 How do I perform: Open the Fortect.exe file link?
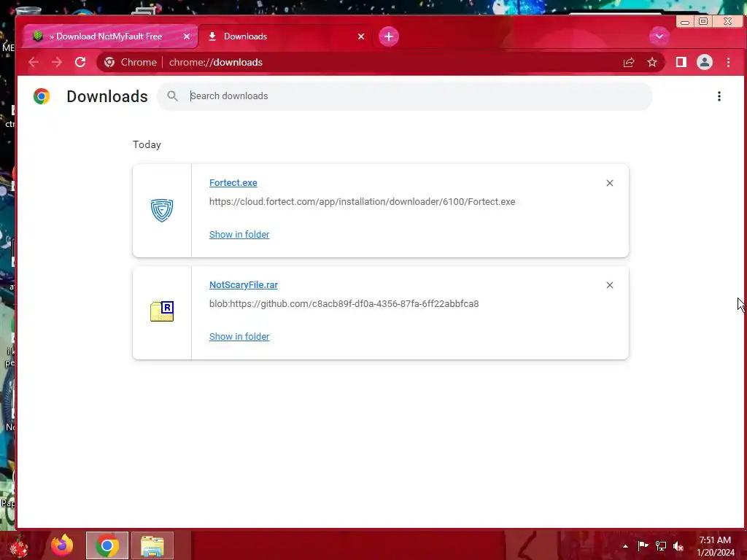pyautogui.click(x=233, y=183)
